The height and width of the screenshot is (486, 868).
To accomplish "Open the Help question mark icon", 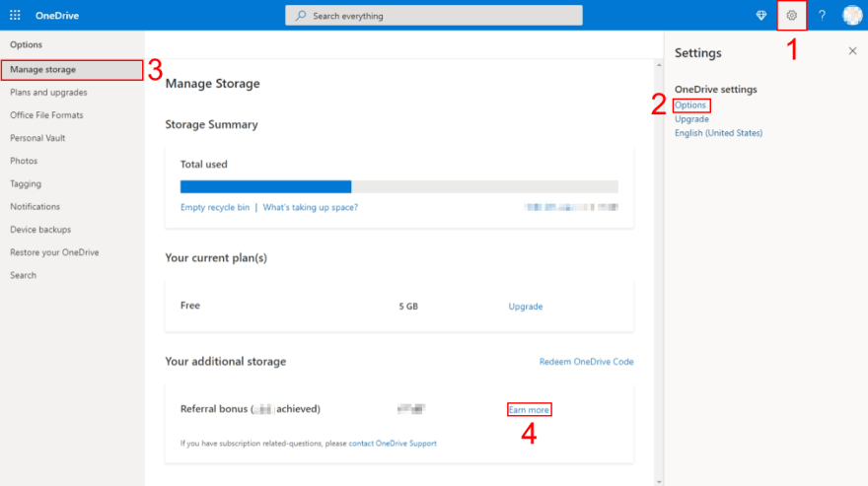I will click(822, 16).
